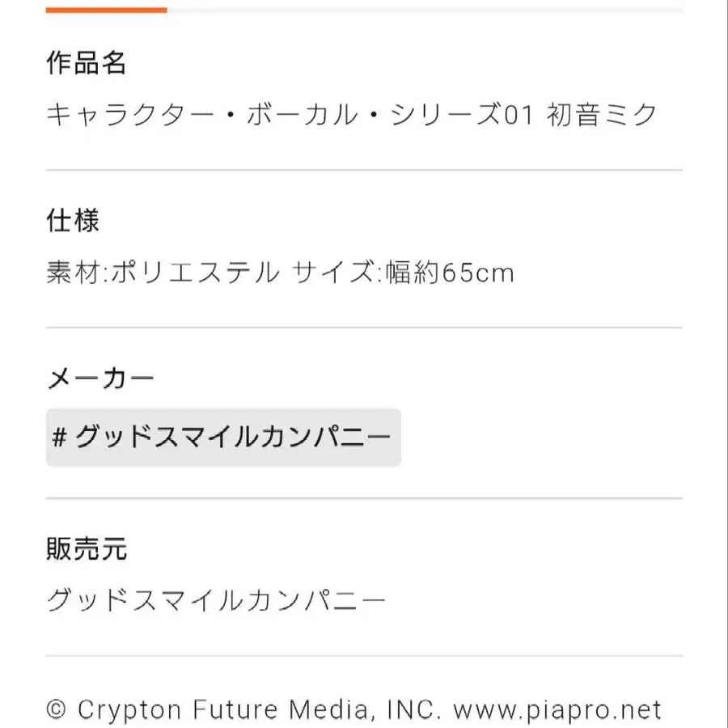Visit the www.piapro.net link

point(555,709)
